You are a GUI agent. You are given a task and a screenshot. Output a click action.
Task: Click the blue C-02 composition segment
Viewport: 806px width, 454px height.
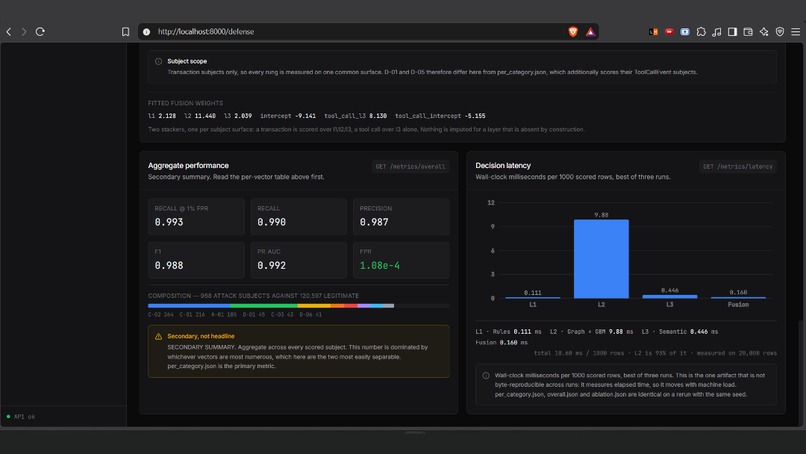[x=189, y=306]
